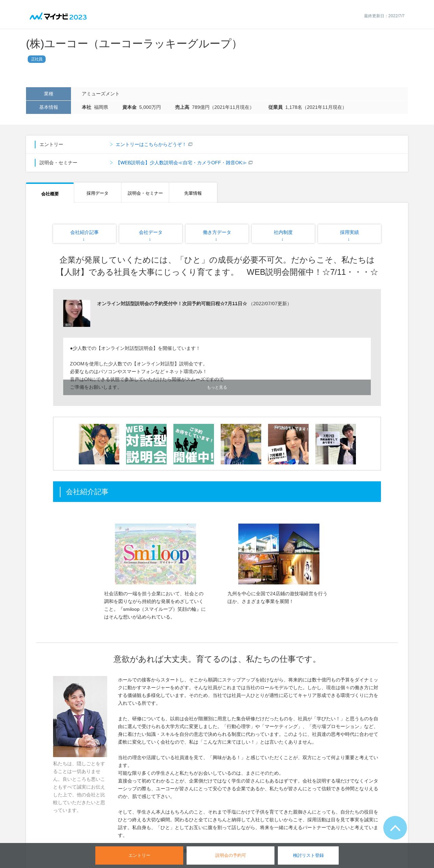The width and height of the screenshot is (434, 868).
Task: Click the external-link icon after the WEB説明会 link
Action: [250, 163]
